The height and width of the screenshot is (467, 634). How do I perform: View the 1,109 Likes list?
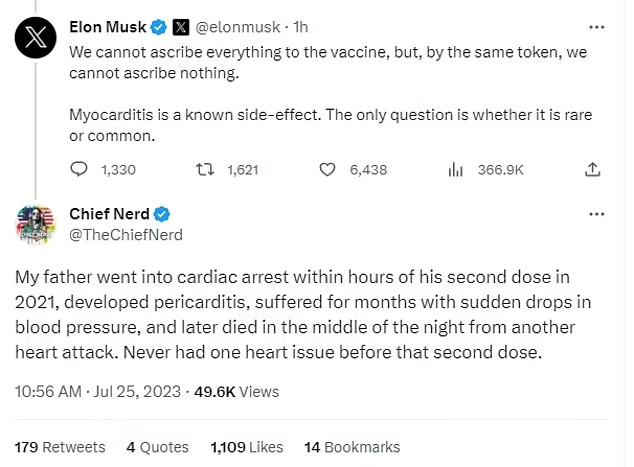tap(247, 447)
